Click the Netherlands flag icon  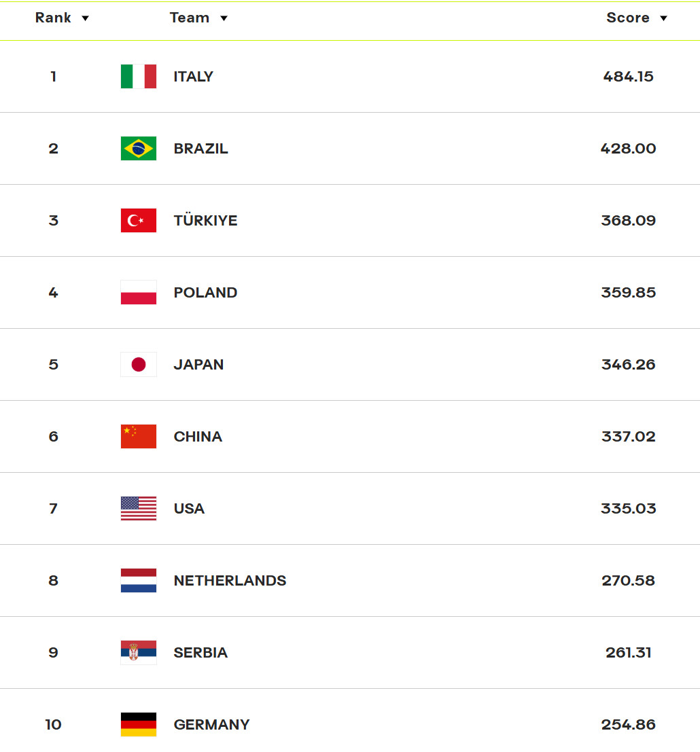click(x=139, y=581)
